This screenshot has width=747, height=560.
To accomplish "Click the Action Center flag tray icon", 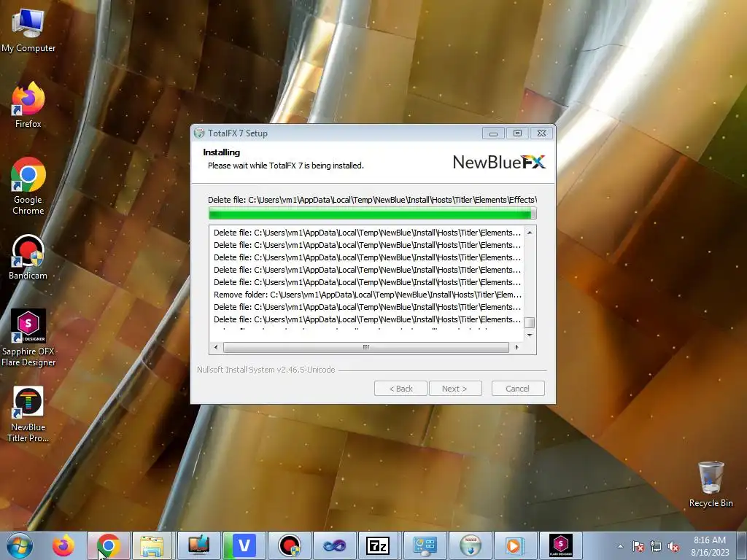I will (638, 546).
